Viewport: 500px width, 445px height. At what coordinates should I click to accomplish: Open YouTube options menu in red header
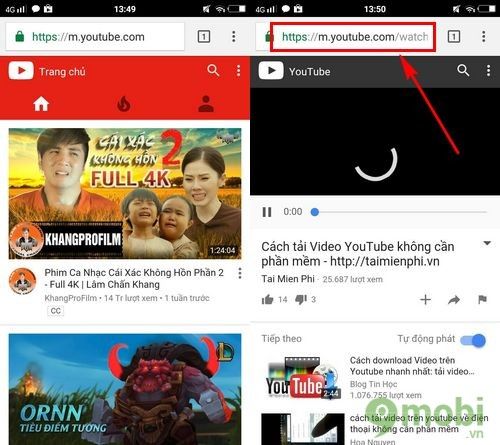pyautogui.click(x=239, y=71)
